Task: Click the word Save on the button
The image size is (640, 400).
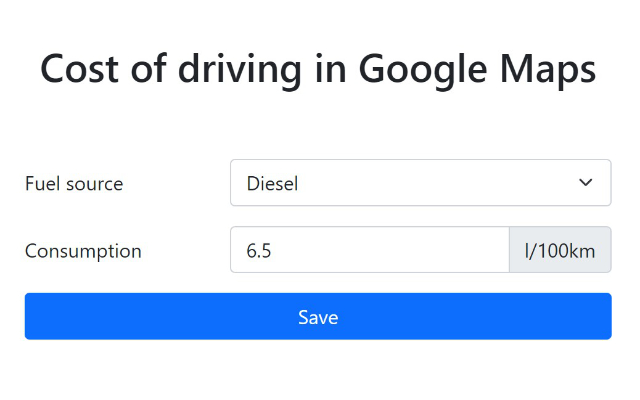Action: 318,317
